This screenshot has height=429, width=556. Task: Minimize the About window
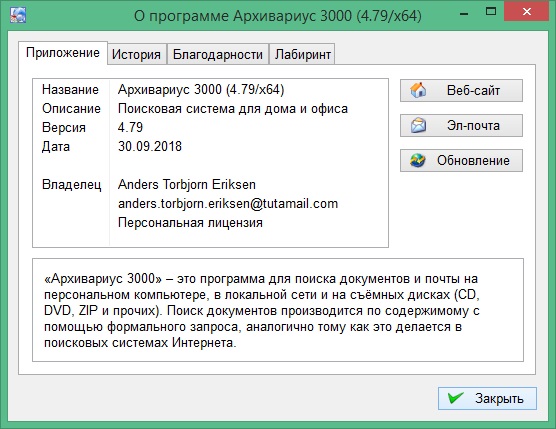point(464,13)
